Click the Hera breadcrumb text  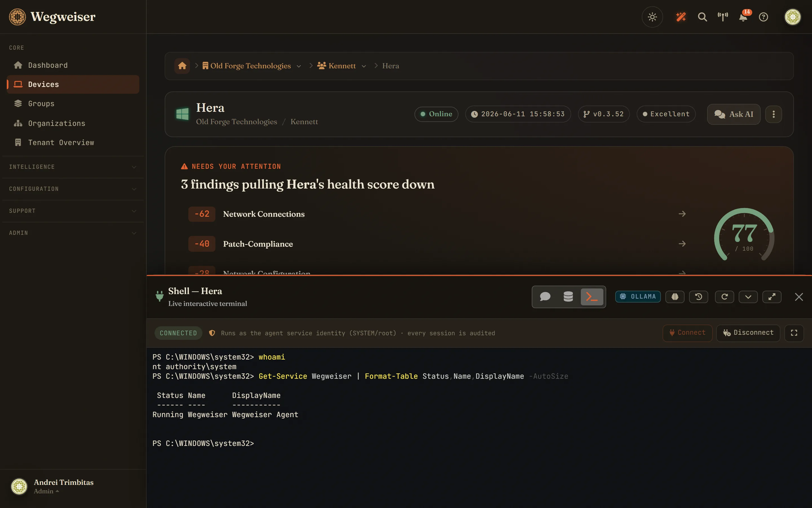click(390, 66)
